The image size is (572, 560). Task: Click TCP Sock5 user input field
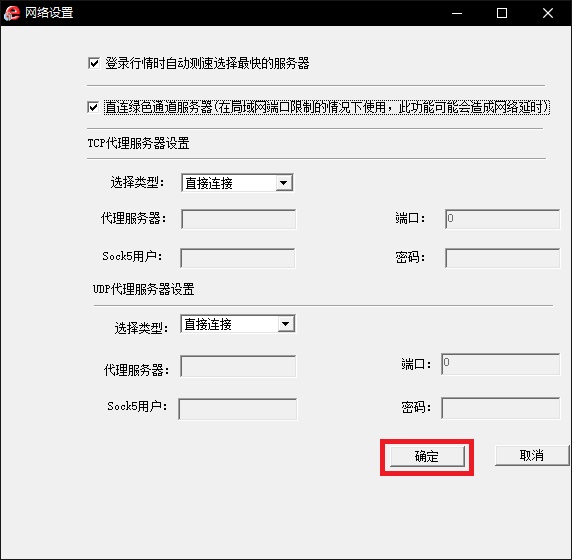[x=237, y=258]
